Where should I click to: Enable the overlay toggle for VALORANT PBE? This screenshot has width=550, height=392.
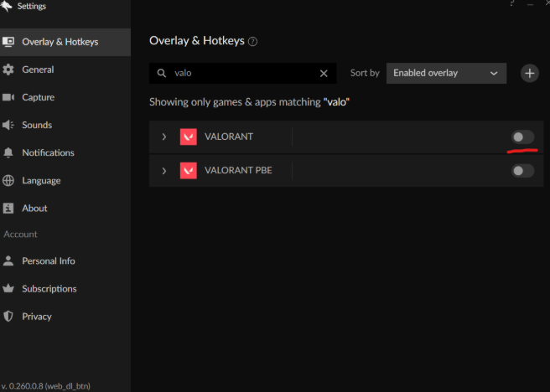pyautogui.click(x=522, y=171)
